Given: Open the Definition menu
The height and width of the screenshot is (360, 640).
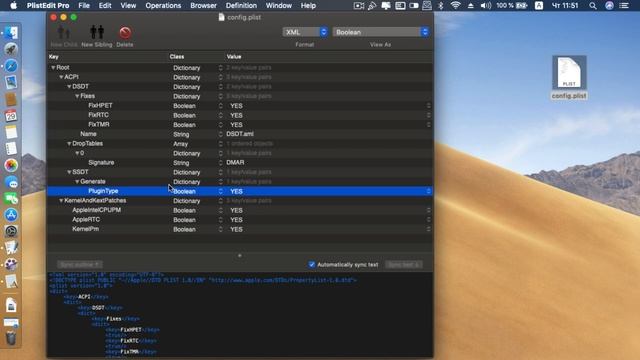Looking at the screenshot, I should pyautogui.click(x=241, y=6).
